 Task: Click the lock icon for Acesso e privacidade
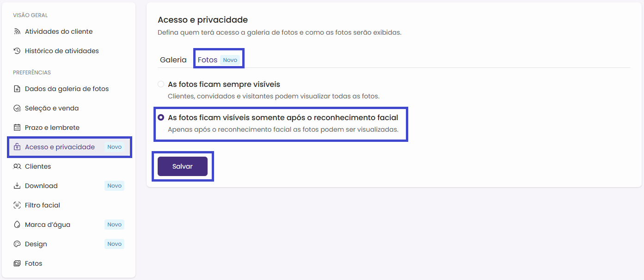click(17, 147)
